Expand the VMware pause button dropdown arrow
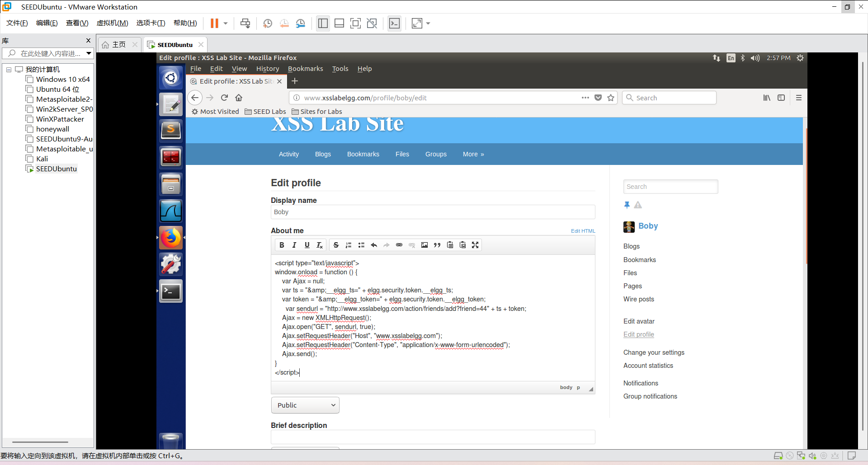Viewport: 868px width, 465px height. tap(226, 23)
